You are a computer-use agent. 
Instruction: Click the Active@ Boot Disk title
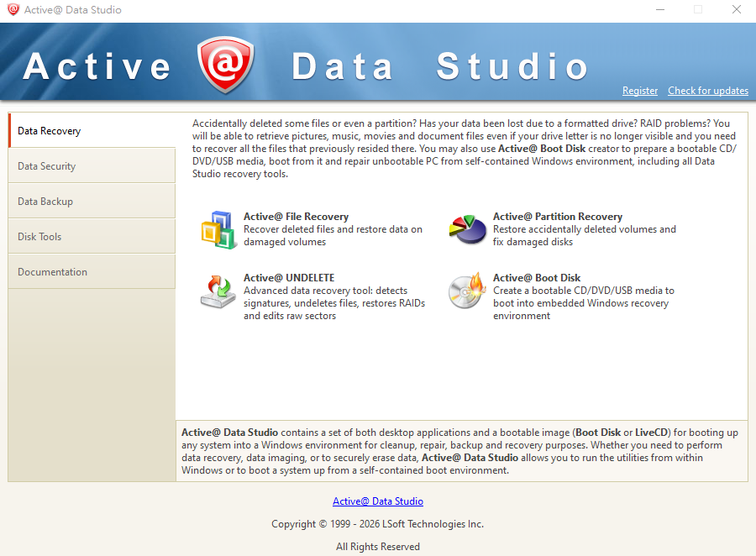click(537, 278)
